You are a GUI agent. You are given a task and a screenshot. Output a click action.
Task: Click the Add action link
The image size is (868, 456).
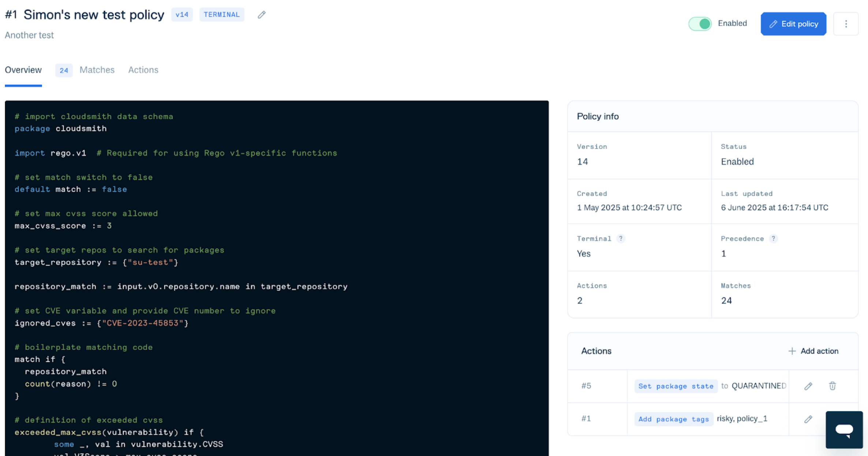[819, 351]
